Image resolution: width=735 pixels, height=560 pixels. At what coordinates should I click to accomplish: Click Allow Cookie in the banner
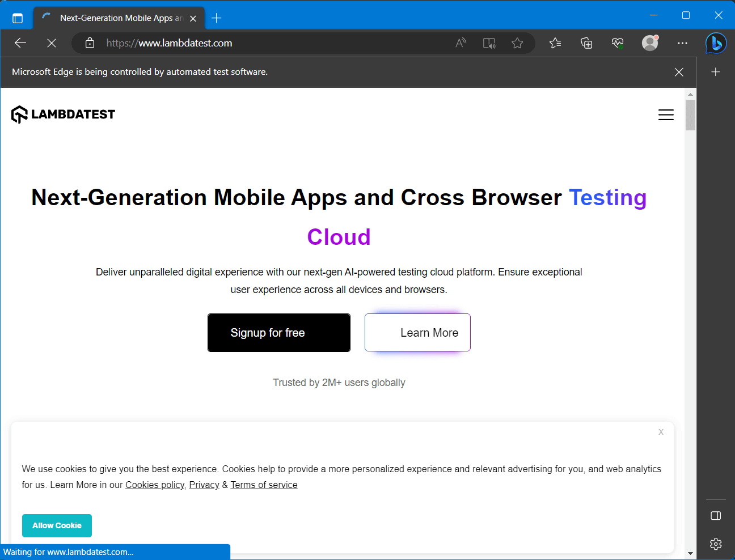point(57,525)
